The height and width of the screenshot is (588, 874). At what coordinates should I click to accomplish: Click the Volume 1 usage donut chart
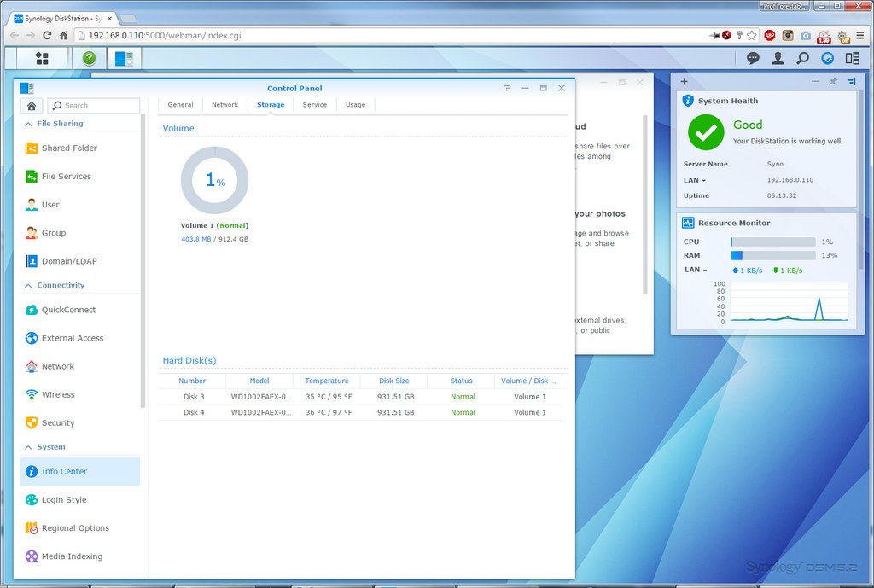pos(214,180)
